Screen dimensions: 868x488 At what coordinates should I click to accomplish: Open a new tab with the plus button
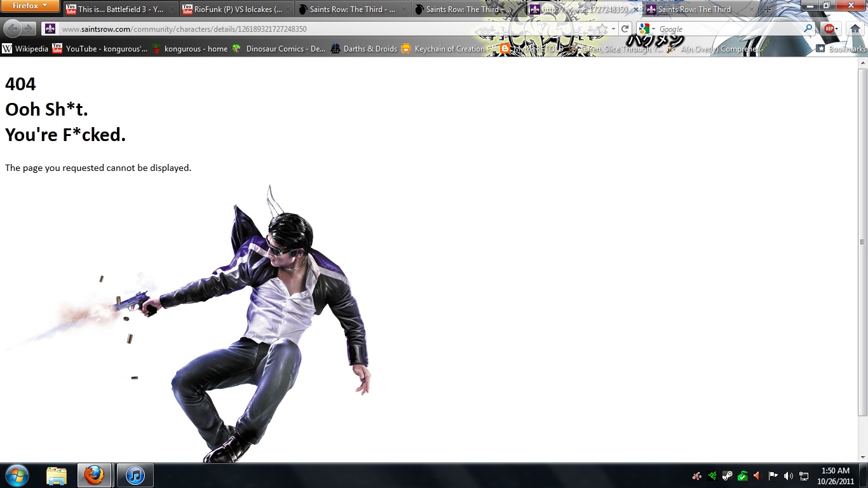768,10
